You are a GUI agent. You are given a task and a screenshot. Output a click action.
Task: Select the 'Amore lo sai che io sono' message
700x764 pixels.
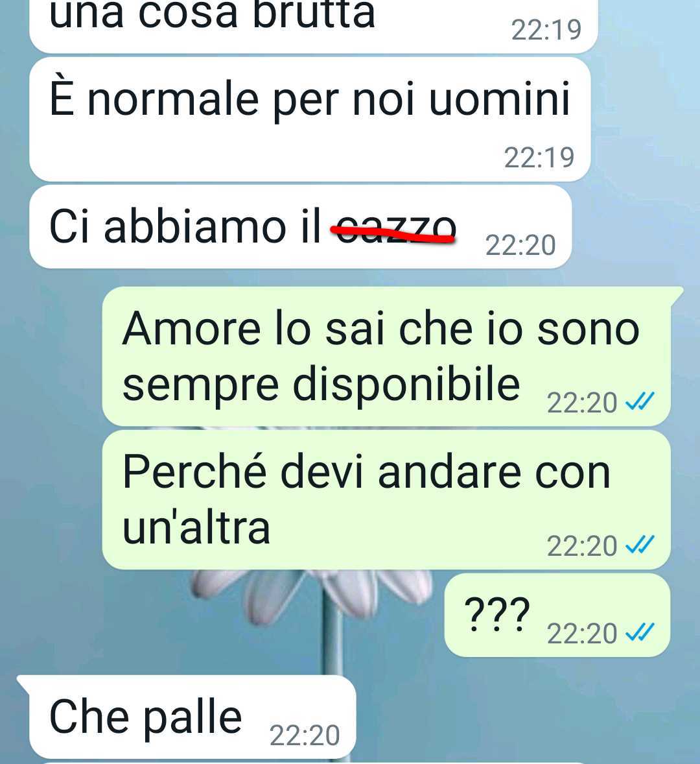tap(386, 356)
